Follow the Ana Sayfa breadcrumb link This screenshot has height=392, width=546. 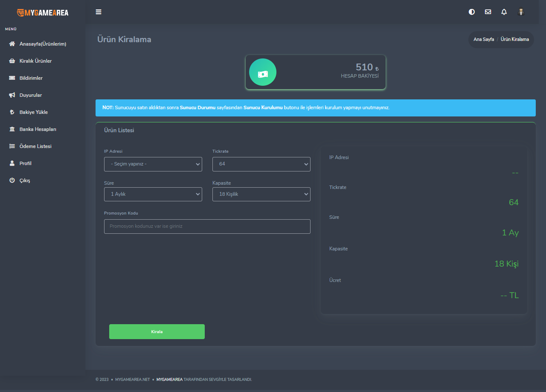tap(484, 39)
